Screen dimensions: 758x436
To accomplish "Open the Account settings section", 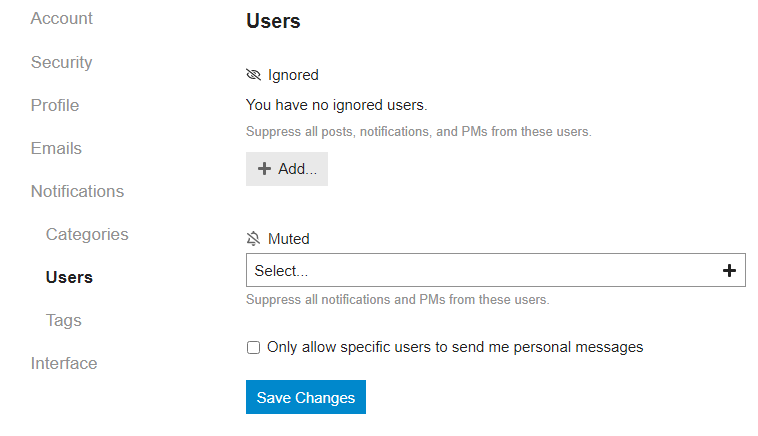I will [62, 19].
